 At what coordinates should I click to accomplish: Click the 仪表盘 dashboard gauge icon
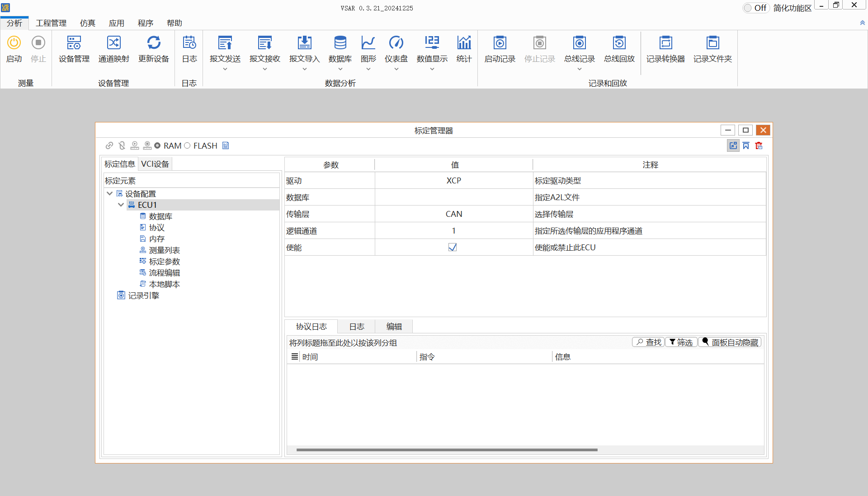pos(396,43)
